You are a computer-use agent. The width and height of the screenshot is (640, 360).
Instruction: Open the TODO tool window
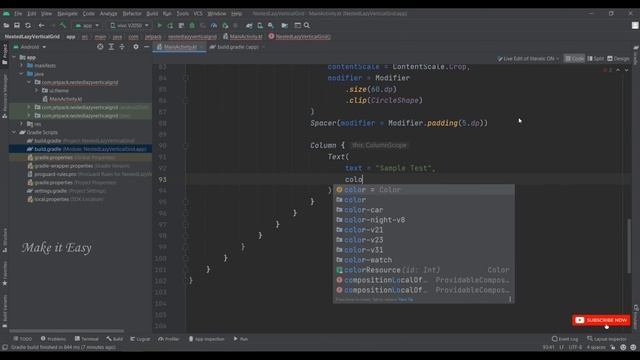[x=22, y=339]
